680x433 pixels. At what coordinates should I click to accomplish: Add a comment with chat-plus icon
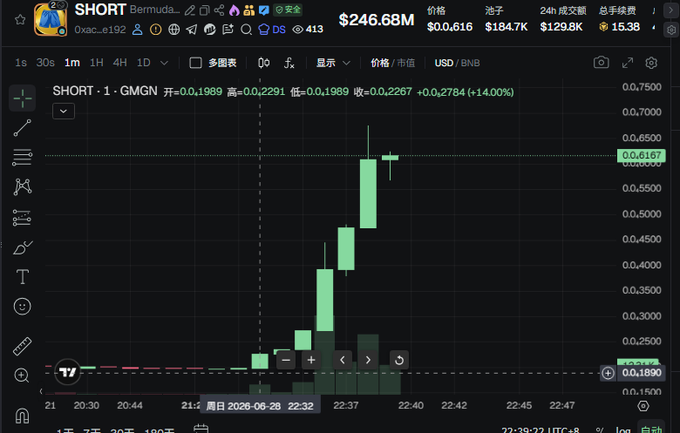point(228,30)
